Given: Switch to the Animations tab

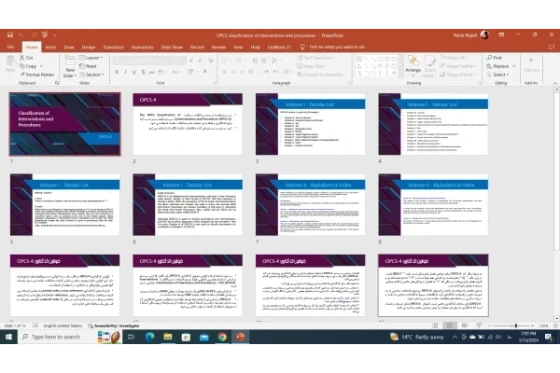Looking at the screenshot, I should [142, 47].
